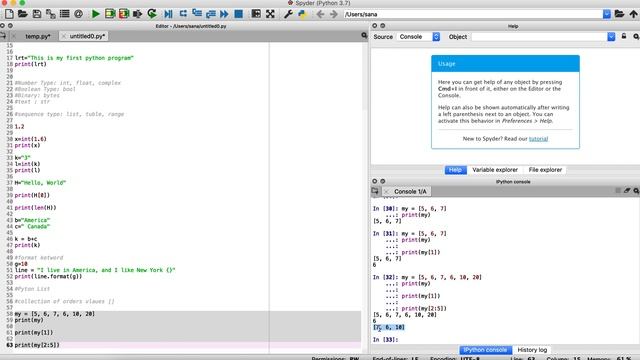
Task: Switch to the Variable explorer tab
Action: (x=495, y=170)
